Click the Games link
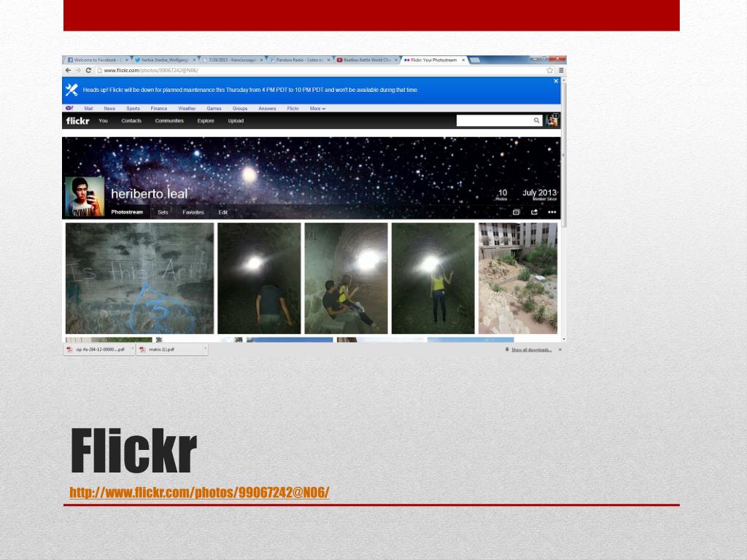 (x=214, y=109)
